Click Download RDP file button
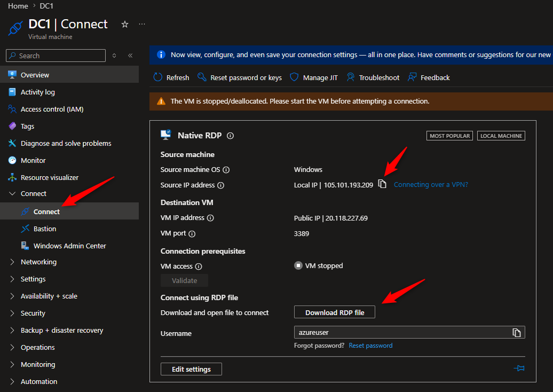Viewport: 553px width, 392px height. tap(334, 312)
